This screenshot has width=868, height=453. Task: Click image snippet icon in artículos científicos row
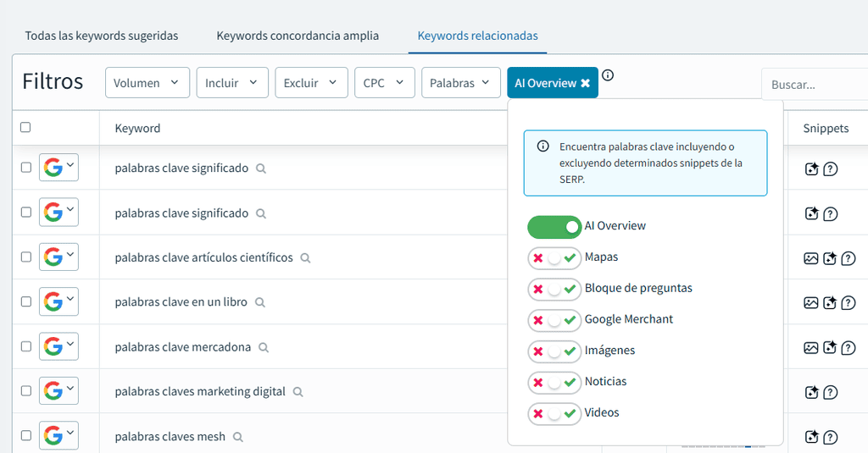pos(811,258)
